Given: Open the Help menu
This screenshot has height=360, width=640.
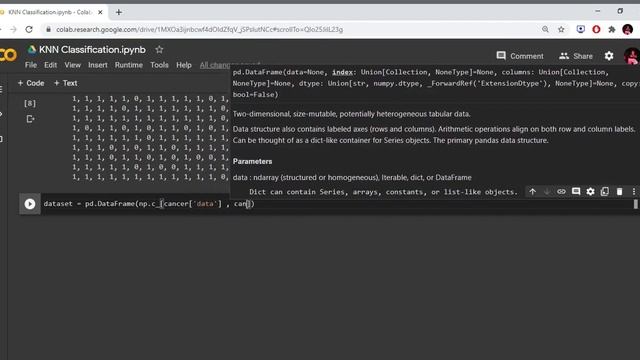Looking at the screenshot, I should [x=184, y=65].
